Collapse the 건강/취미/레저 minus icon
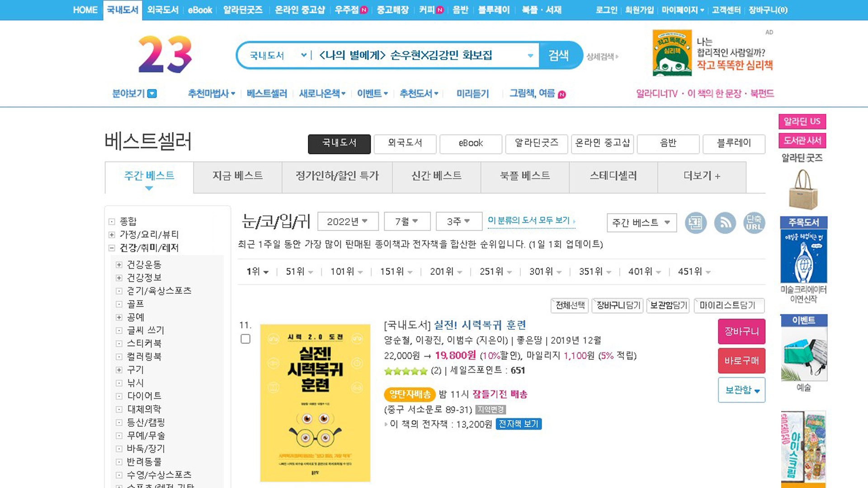The height and width of the screenshot is (488, 868). coord(112,248)
